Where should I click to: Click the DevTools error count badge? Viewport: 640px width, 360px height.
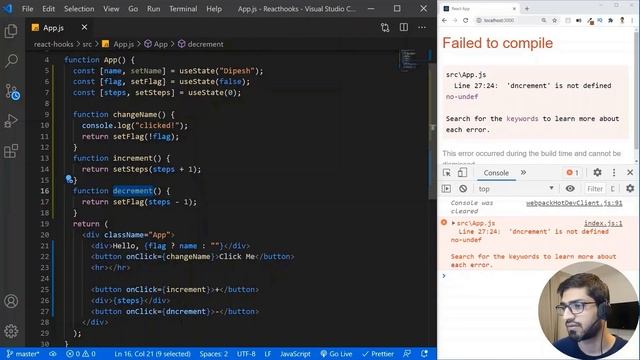pos(572,173)
